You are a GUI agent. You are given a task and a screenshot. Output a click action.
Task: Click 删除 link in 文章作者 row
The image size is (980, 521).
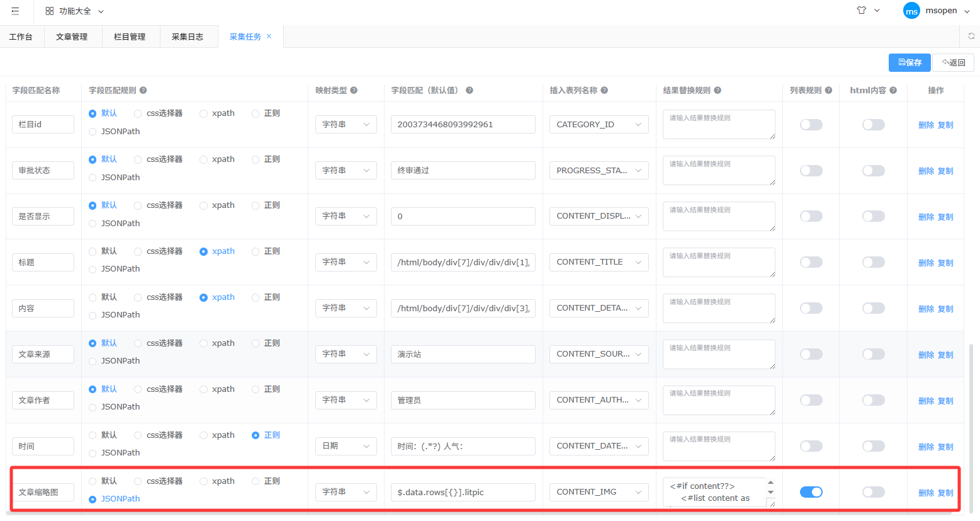click(x=926, y=401)
